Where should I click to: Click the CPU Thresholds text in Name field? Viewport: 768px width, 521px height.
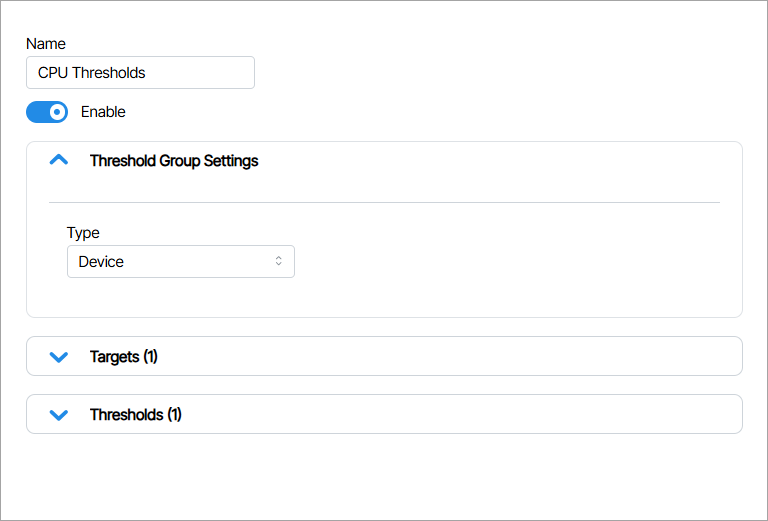click(x=91, y=73)
